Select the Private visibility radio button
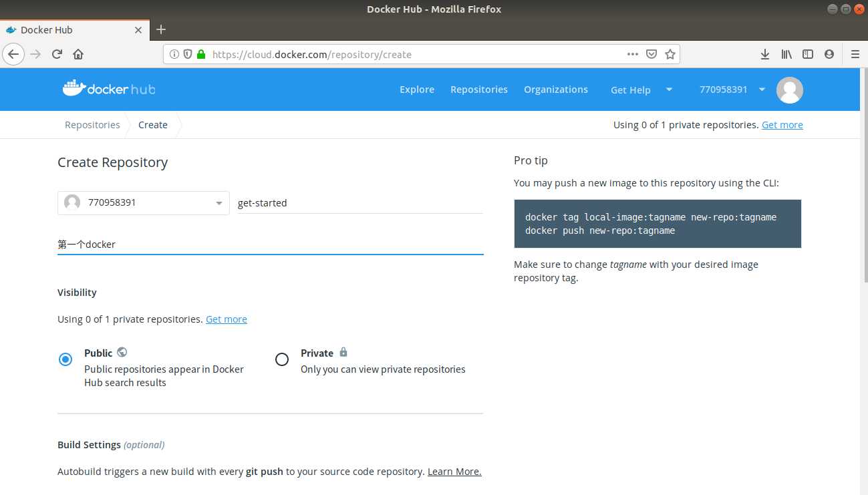Image resolution: width=868 pixels, height=495 pixels. click(282, 359)
